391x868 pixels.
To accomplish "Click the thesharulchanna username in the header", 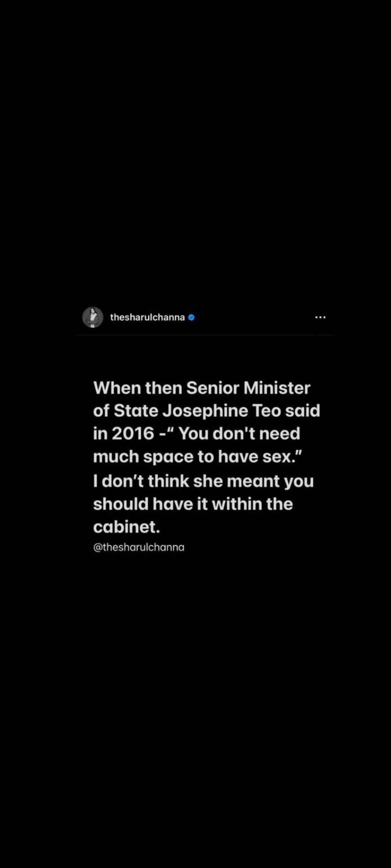I will [147, 317].
